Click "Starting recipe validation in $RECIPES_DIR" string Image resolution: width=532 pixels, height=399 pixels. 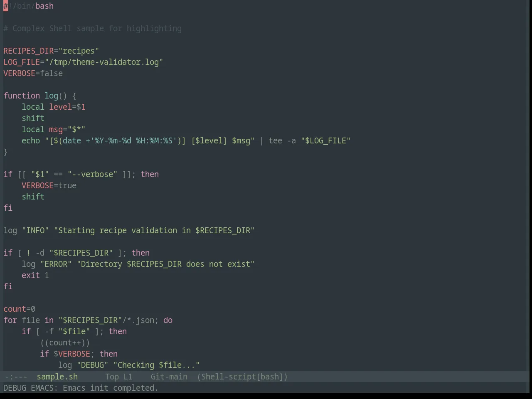(154, 230)
